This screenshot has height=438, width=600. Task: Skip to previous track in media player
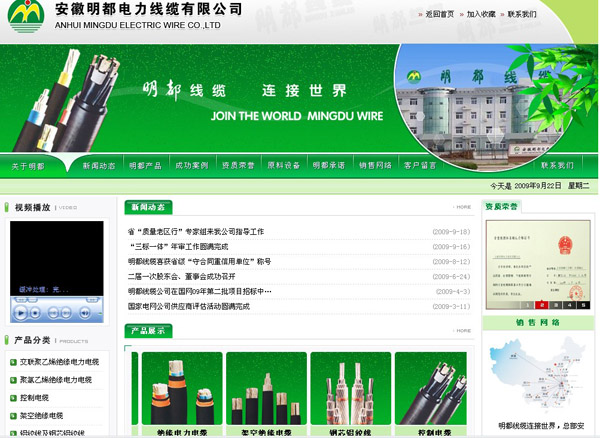coord(53,313)
